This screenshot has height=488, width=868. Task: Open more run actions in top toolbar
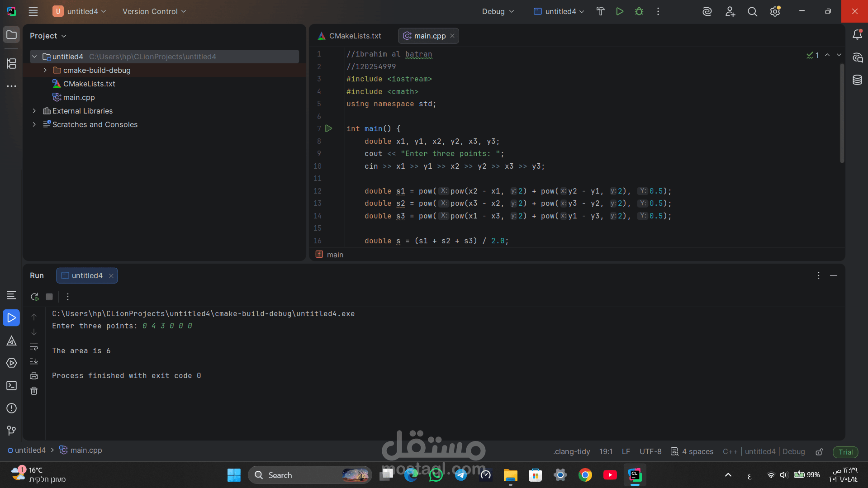pyautogui.click(x=658, y=11)
